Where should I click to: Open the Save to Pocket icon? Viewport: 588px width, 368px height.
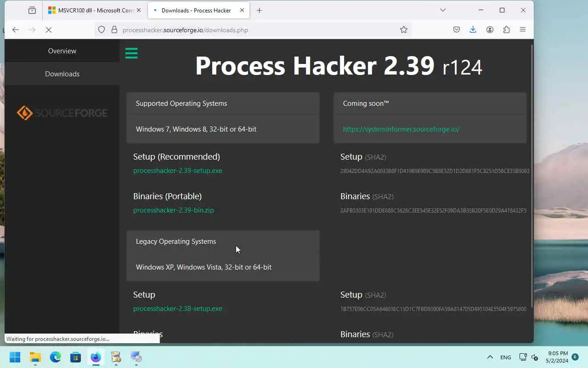point(457,30)
